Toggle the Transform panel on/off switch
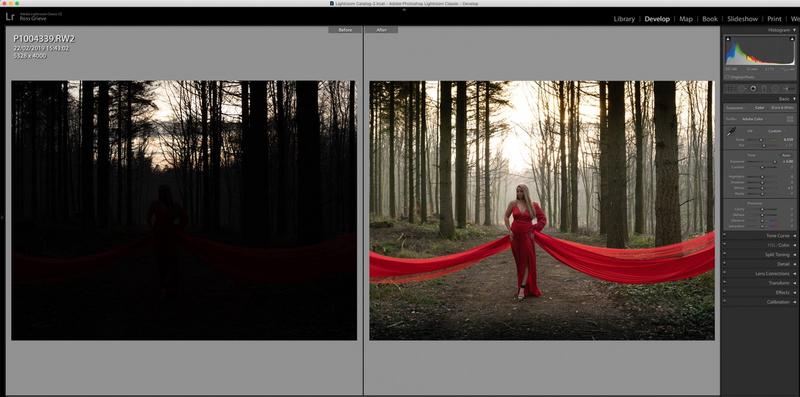800x397 pixels. pos(724,283)
